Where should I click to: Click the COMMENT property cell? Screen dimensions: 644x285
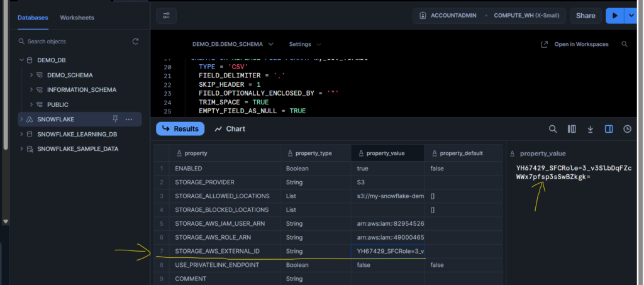pyautogui.click(x=225, y=279)
